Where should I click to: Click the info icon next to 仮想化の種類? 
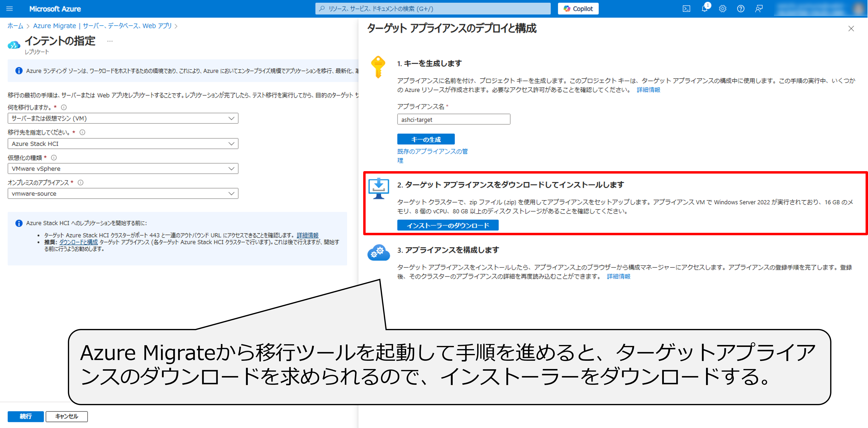pyautogui.click(x=54, y=158)
